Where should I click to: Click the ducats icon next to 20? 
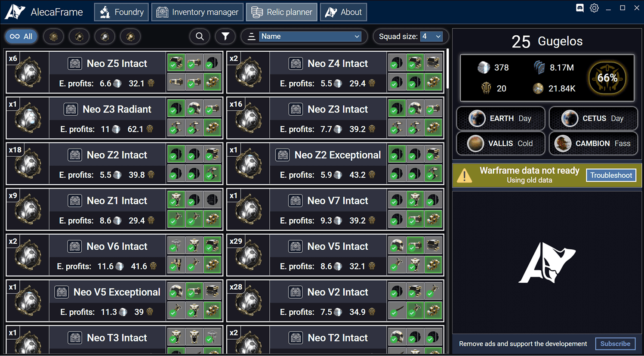(486, 88)
